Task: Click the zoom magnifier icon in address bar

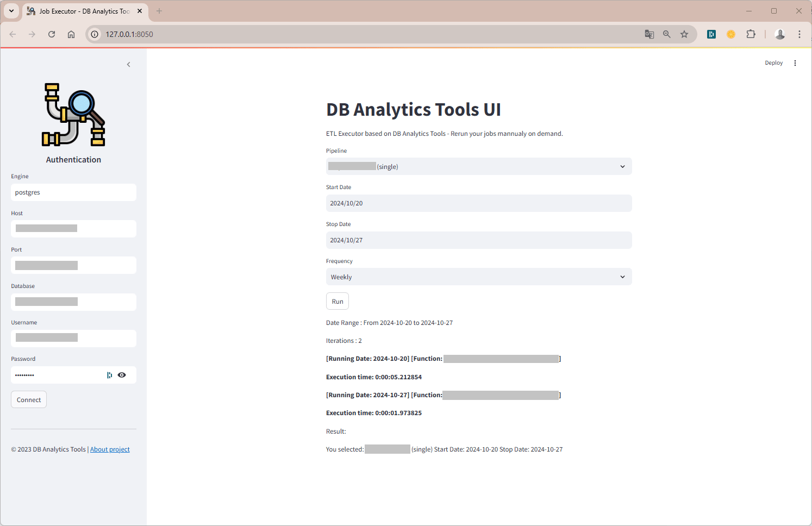Action: click(667, 34)
